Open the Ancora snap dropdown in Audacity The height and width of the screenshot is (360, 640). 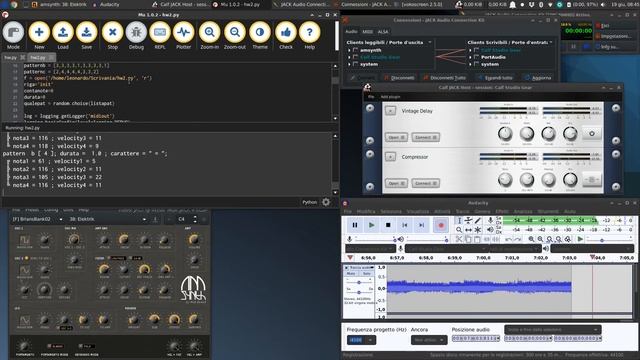tap(429, 340)
